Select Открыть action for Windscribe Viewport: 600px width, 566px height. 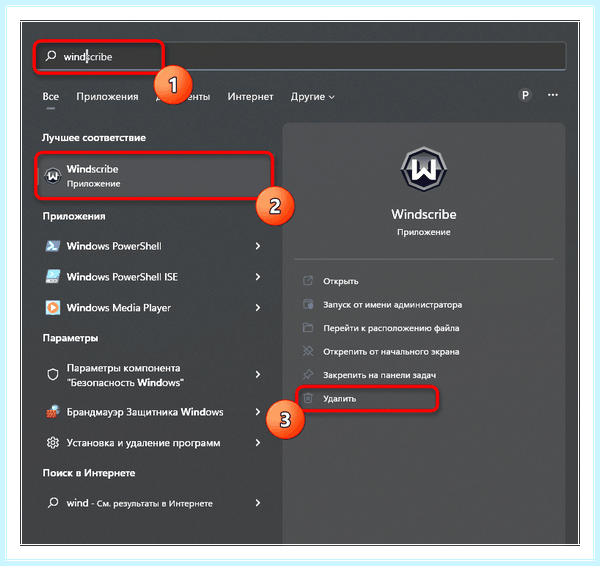tap(341, 281)
